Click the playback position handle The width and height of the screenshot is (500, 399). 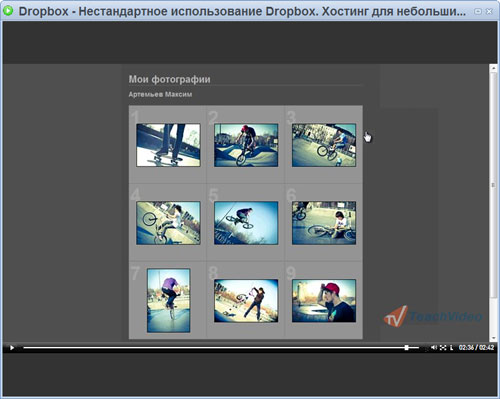click(x=406, y=348)
